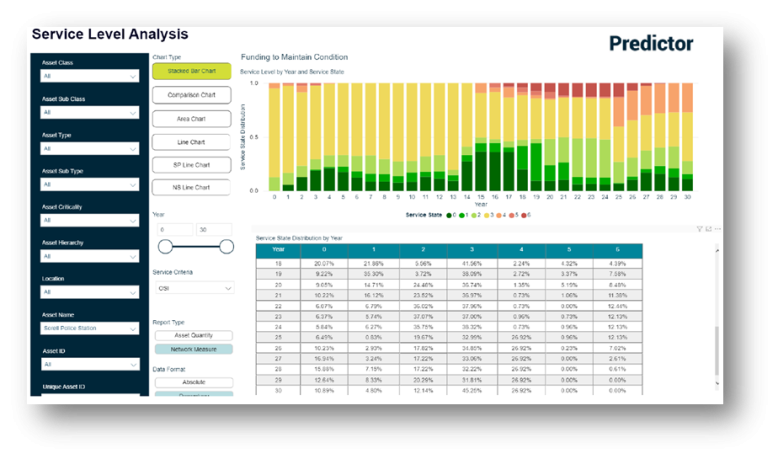Screen dimensions: 778x459
Task: Open the Asset Class dropdown
Action: 90,76
